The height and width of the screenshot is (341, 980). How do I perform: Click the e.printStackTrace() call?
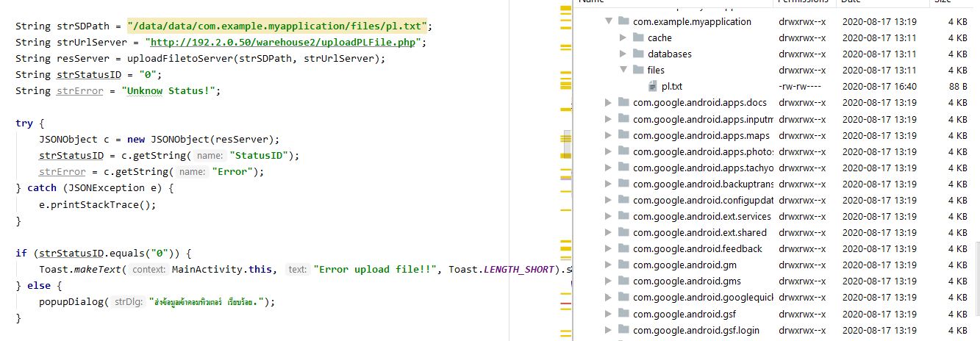pos(97,204)
